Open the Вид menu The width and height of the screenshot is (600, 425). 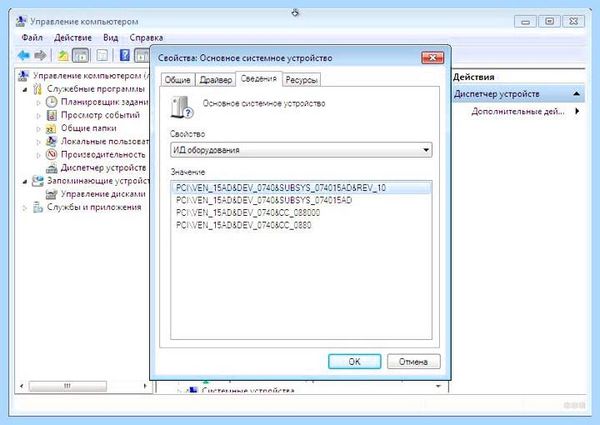pos(111,37)
